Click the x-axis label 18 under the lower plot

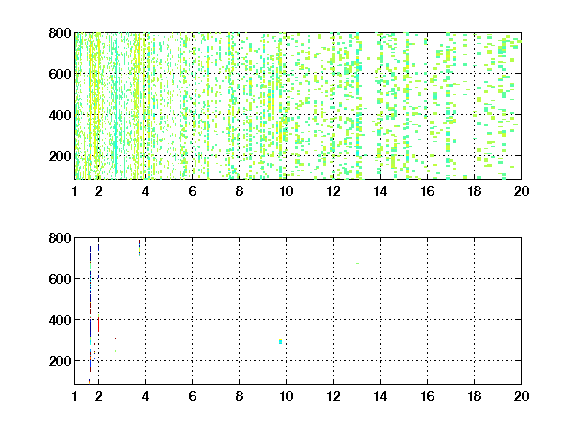point(474,396)
